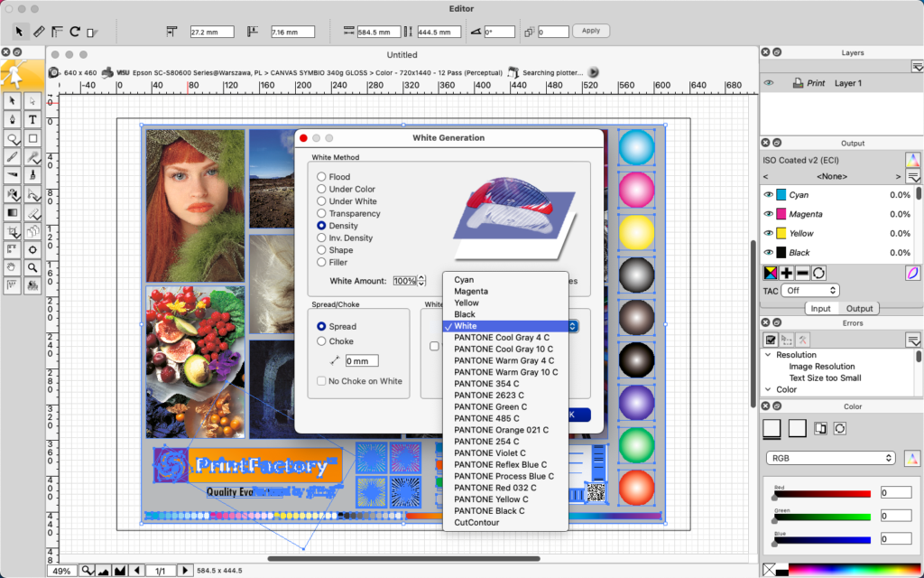Toggle visibility of Layer 1
The height and width of the screenshot is (578, 924).
[769, 83]
